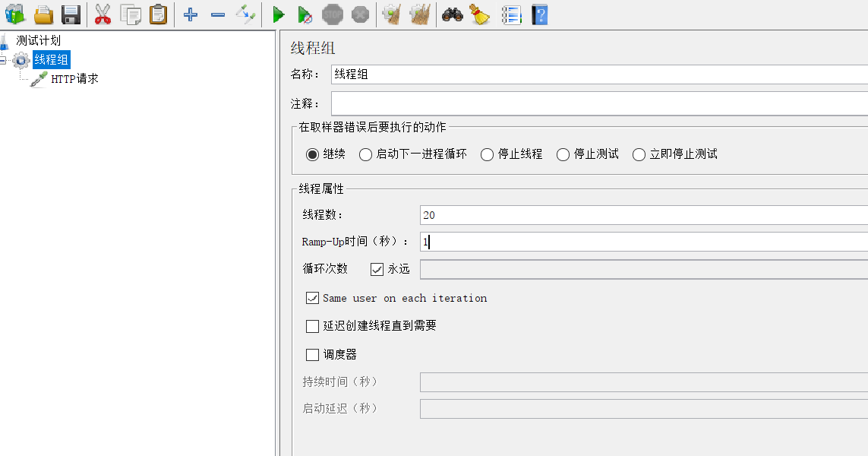
Task: Collapse the 线程组 tree node
Action: pos(3,60)
